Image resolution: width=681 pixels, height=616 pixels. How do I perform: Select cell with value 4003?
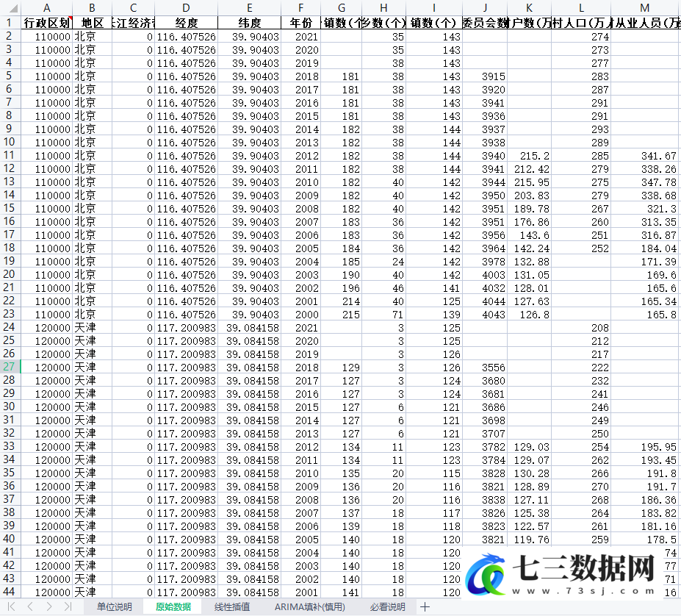click(x=485, y=275)
